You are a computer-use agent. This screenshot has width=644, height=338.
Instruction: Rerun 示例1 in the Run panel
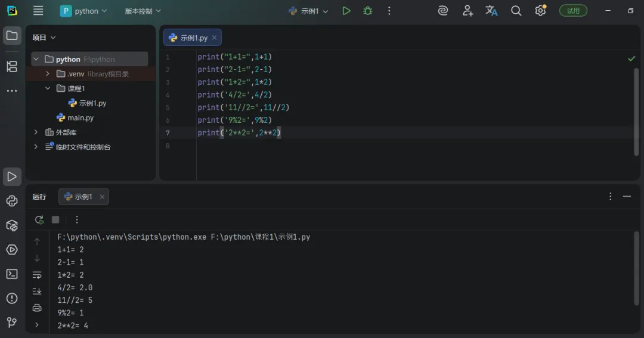(x=39, y=220)
